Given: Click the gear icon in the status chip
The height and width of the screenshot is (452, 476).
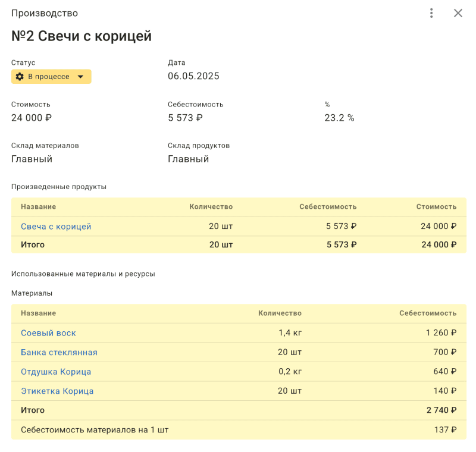Looking at the screenshot, I should (18, 76).
